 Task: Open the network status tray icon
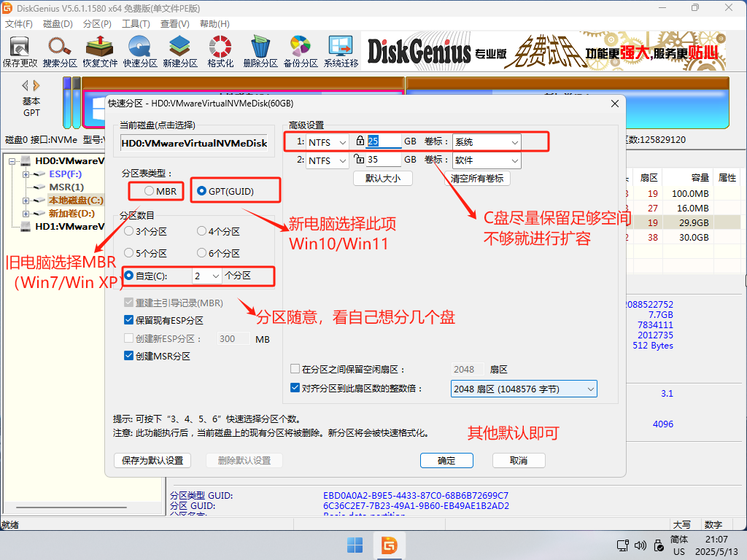tap(623, 545)
